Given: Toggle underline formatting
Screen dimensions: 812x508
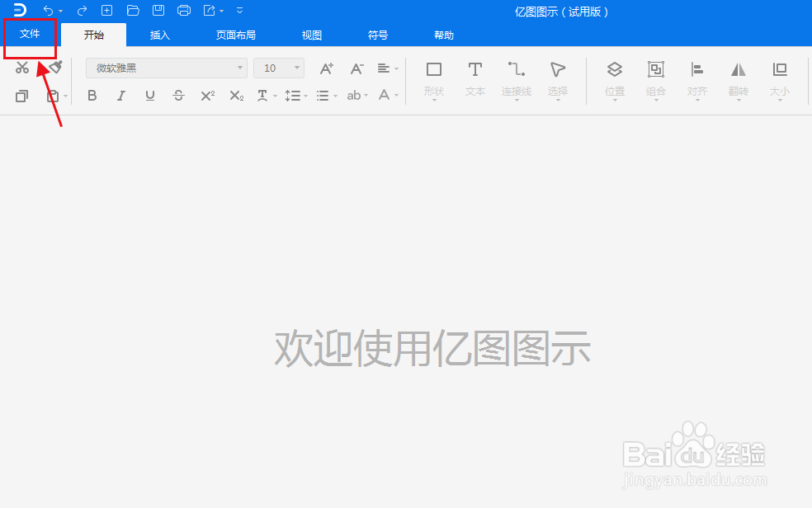Looking at the screenshot, I should click(x=149, y=95).
